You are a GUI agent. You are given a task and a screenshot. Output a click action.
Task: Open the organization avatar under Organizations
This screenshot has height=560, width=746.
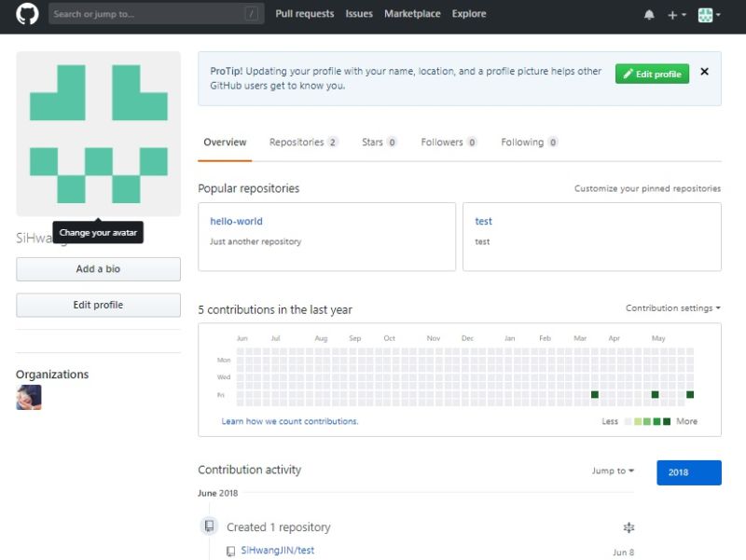27,397
